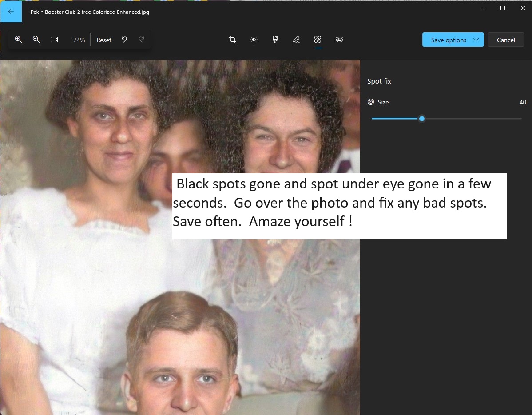Screen dimensions: 532x415
Task: Zoom out with the magnifier minus icon
Action: click(x=36, y=40)
